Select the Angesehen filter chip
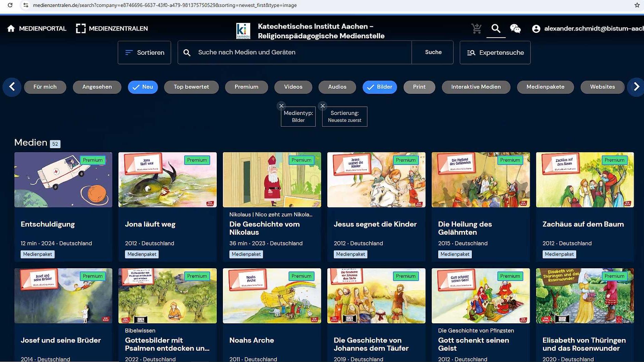This screenshot has width=644, height=362. pos(97,87)
